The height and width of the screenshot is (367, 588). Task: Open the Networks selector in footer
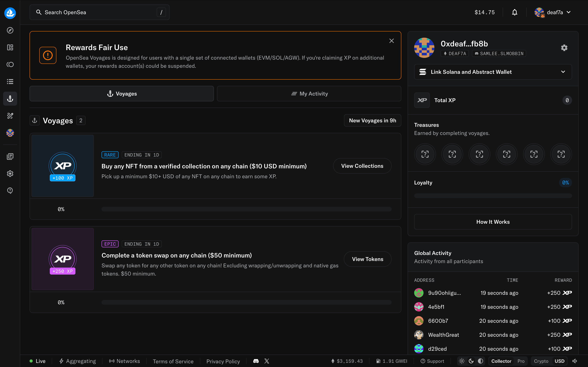click(x=124, y=361)
